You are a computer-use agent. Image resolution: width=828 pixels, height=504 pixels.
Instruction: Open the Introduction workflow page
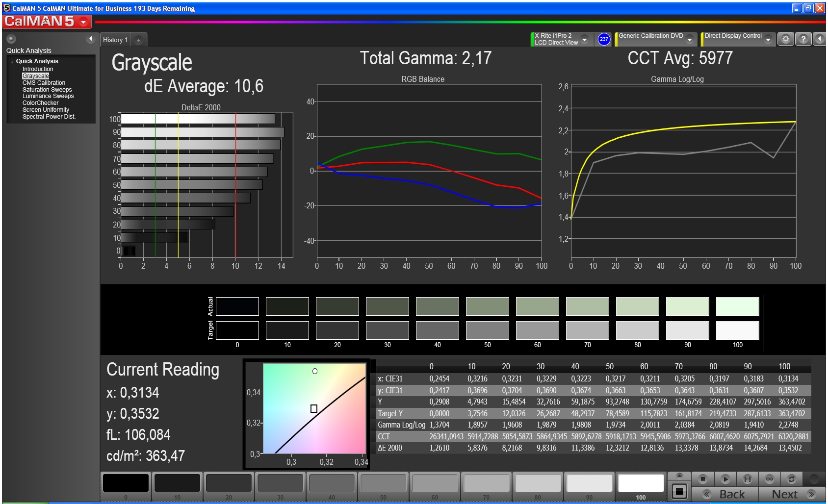tap(38, 69)
